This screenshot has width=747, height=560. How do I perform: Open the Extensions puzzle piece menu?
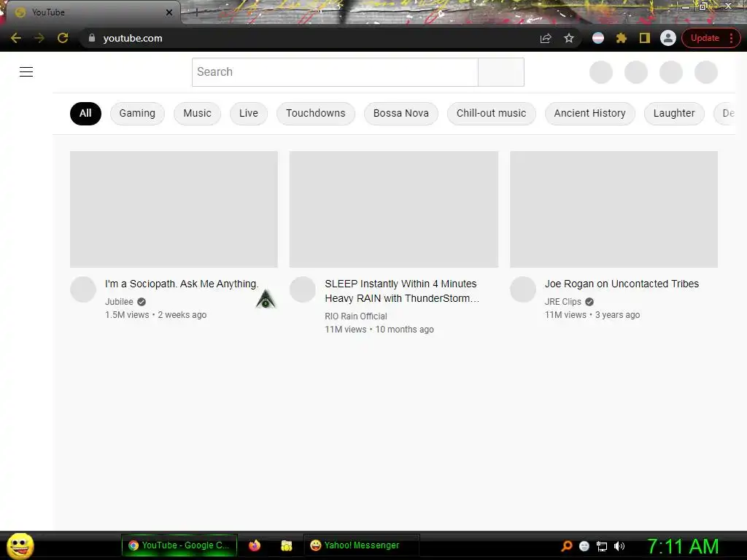(x=622, y=38)
